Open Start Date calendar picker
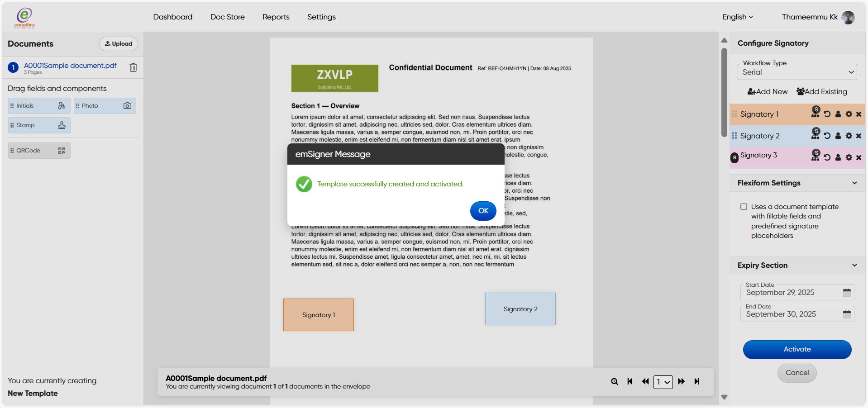This screenshot has height=408, width=868. click(x=847, y=293)
